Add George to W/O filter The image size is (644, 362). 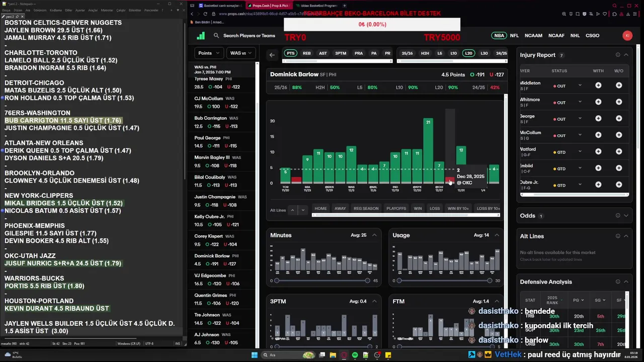(x=619, y=119)
